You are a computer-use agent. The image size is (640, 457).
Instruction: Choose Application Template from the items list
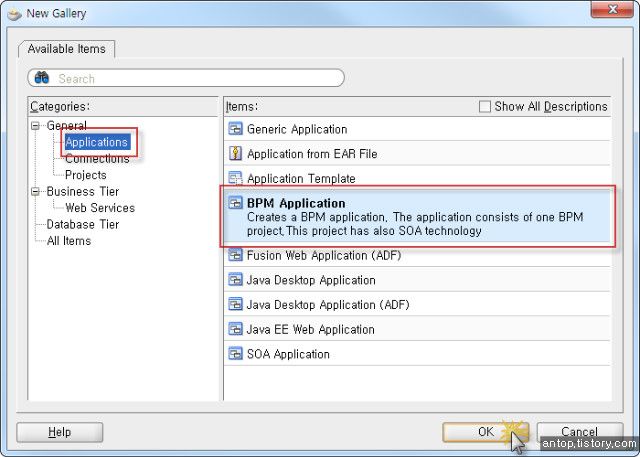418,178
